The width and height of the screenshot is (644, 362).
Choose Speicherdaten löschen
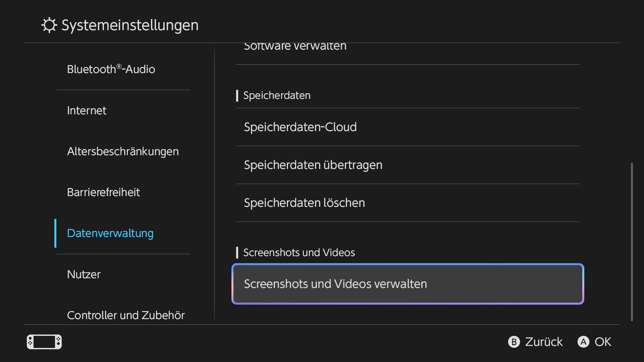408,203
